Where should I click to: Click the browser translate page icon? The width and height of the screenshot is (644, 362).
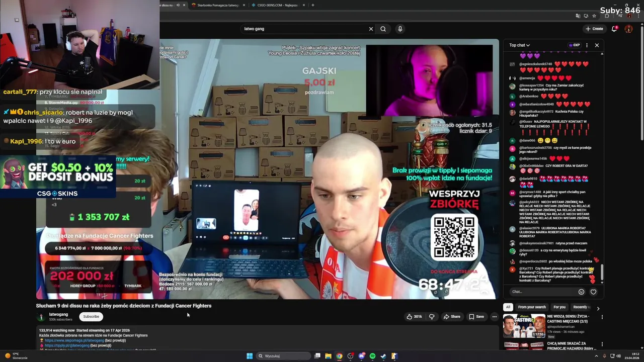pos(578,16)
